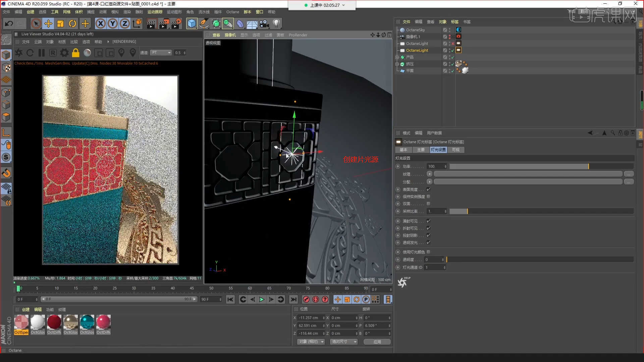
Task: Enable 双面 checkbox
Action: click(x=428, y=204)
